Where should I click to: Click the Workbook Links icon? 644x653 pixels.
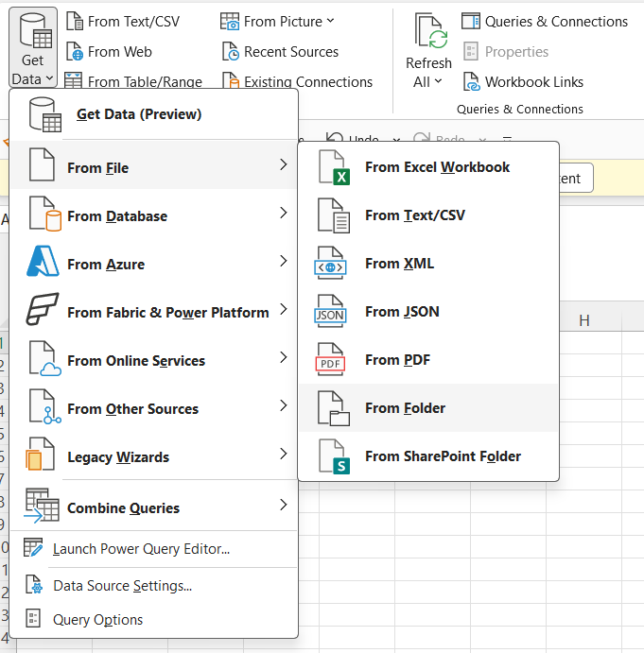(x=472, y=81)
